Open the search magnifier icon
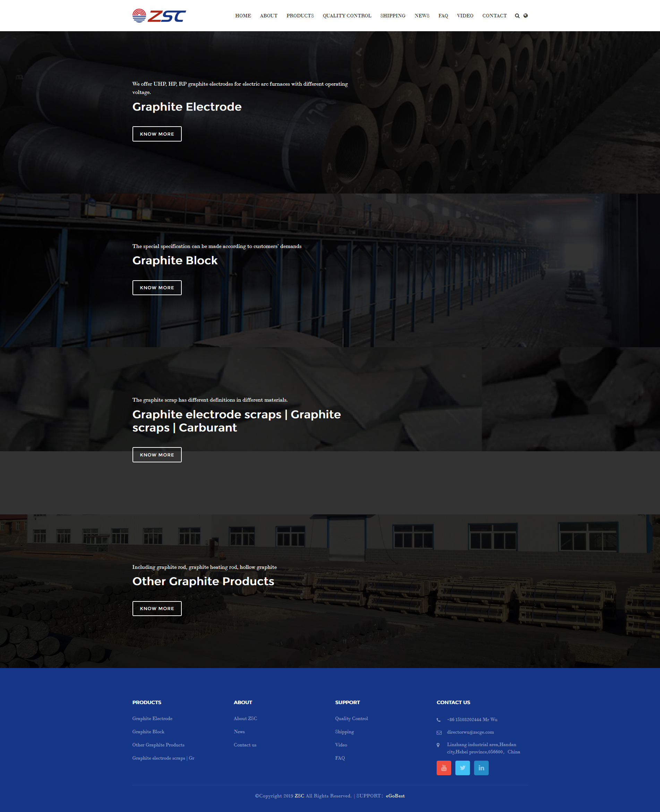The width and height of the screenshot is (660, 812). pos(517,16)
